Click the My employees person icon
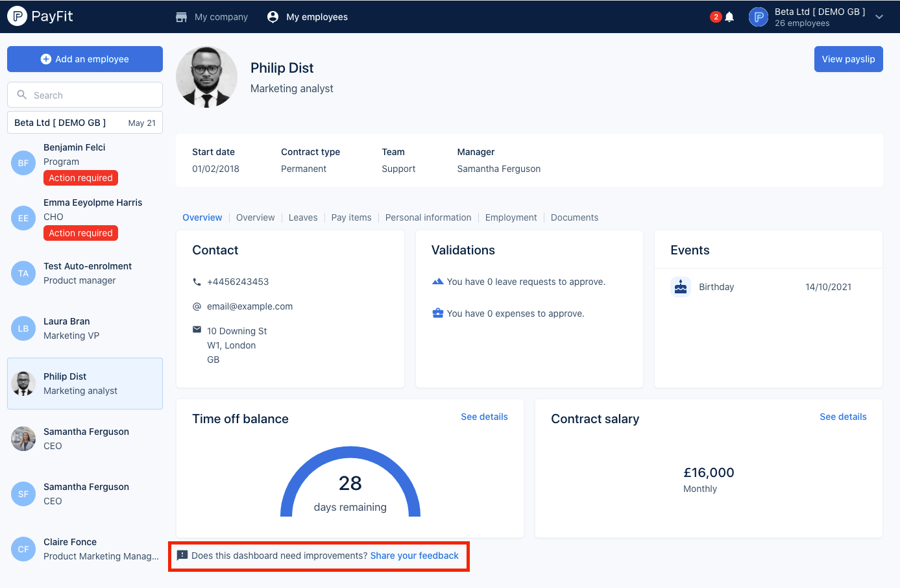Viewport: 900px width, 588px height. pos(273,17)
